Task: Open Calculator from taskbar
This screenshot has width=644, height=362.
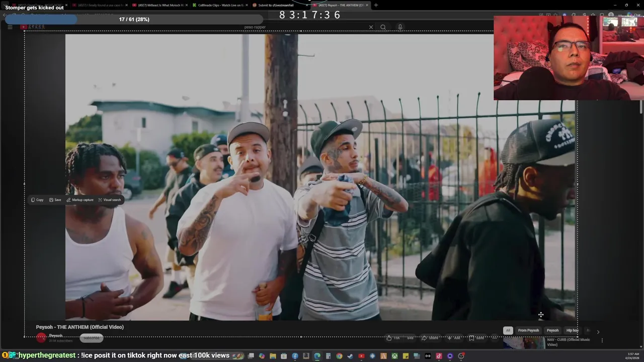Action: coord(328,356)
